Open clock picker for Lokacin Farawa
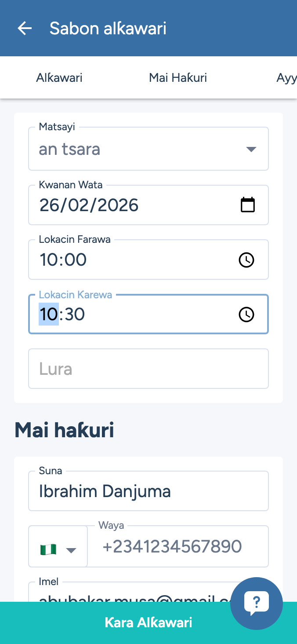Viewport: 297px width, 644px height. 246,260
